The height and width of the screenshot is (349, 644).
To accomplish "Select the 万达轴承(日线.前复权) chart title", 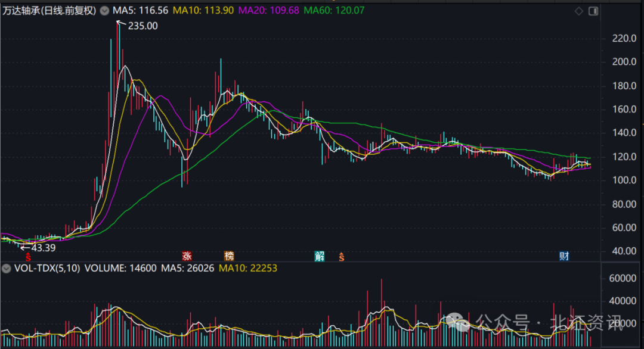I will [49, 11].
